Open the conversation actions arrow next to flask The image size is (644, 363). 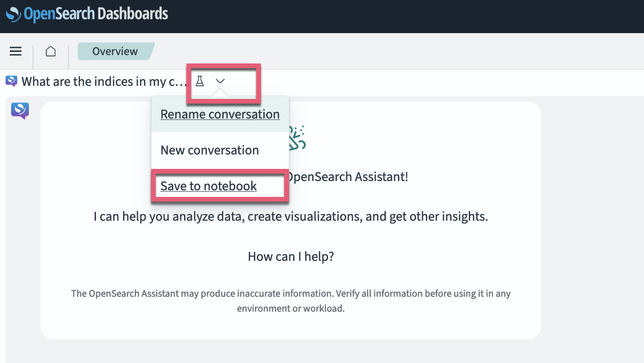[220, 81]
